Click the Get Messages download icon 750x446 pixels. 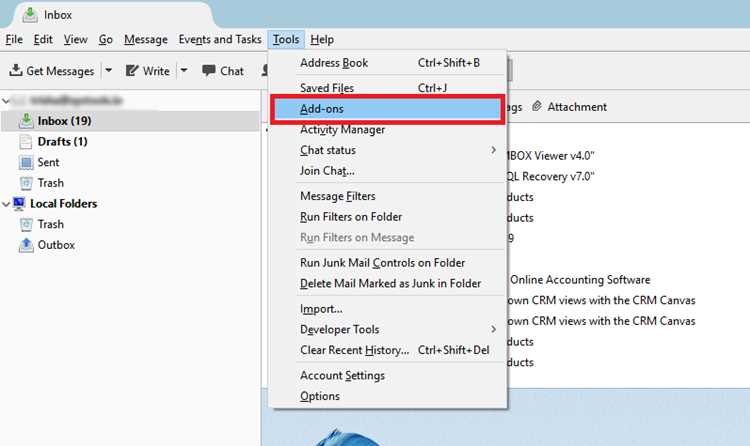point(16,70)
